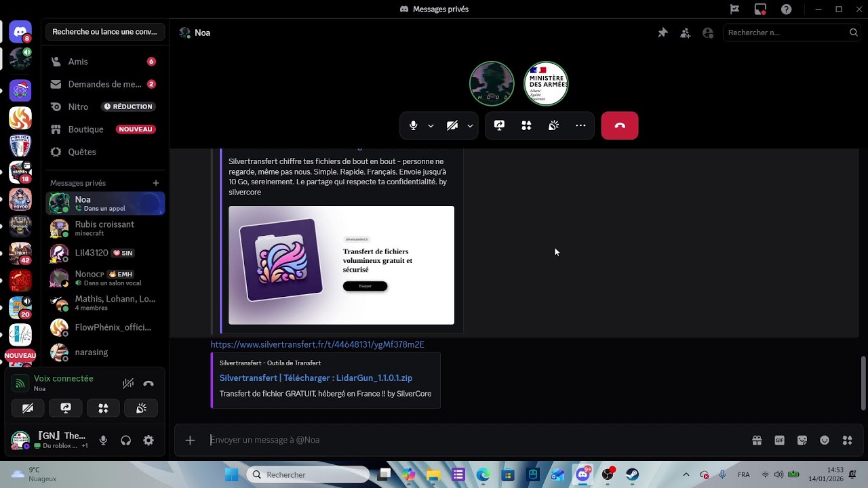Toggle noise suppression in voice panel
The image size is (868, 488).
(127, 383)
